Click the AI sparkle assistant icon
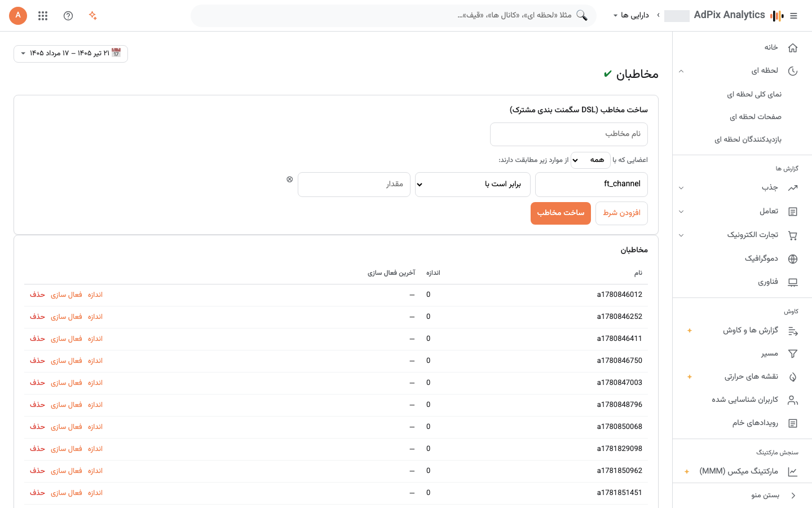 [93, 16]
